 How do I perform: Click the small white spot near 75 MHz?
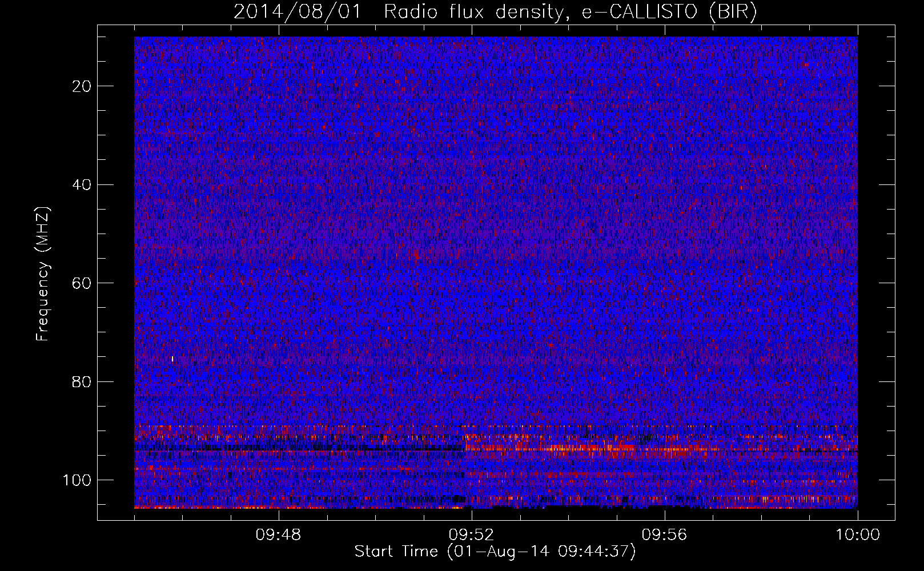[172, 359]
